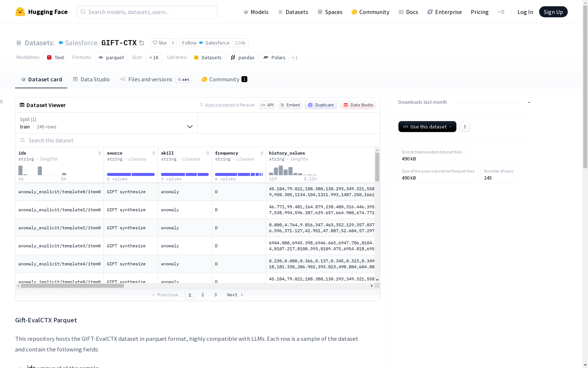Open Community in the top navigation

(370, 12)
